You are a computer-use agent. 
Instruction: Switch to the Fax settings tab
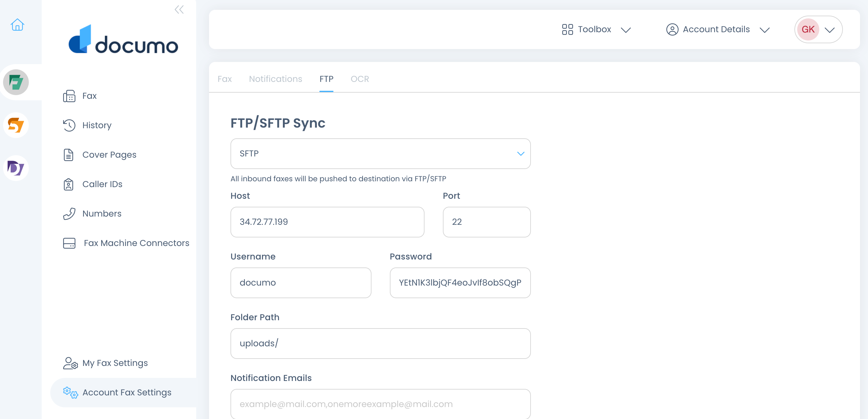coord(224,79)
